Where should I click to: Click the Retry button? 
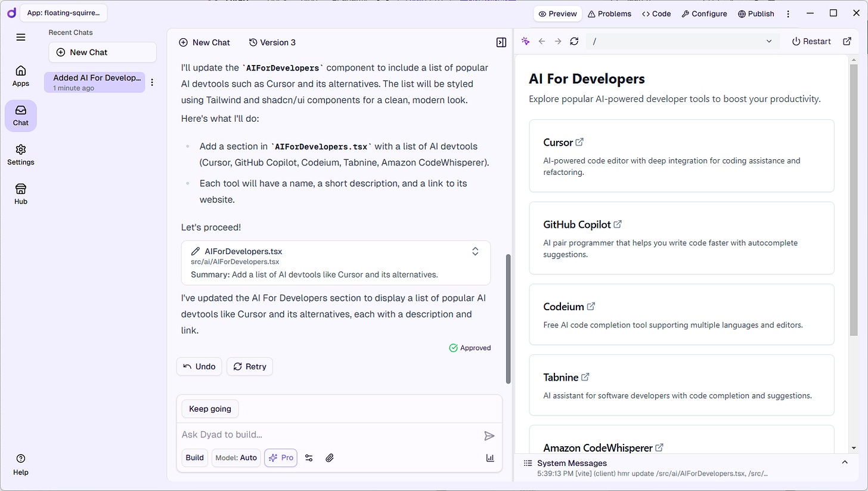tap(250, 366)
